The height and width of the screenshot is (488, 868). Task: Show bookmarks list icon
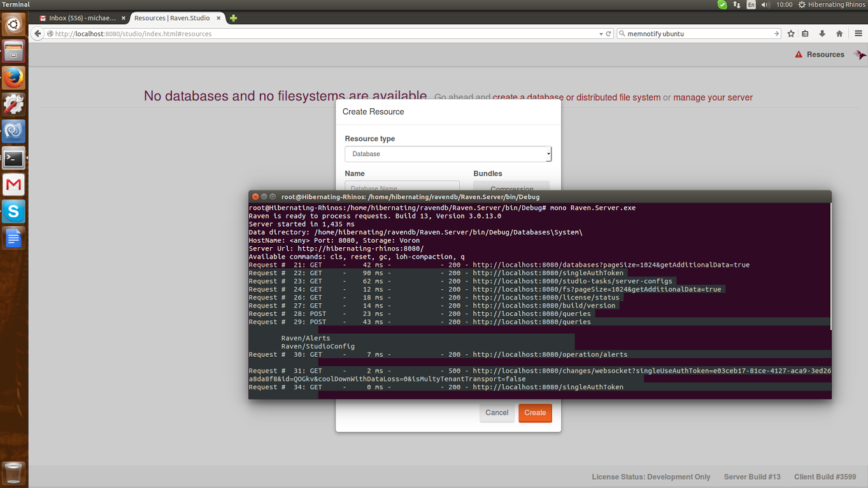point(806,34)
